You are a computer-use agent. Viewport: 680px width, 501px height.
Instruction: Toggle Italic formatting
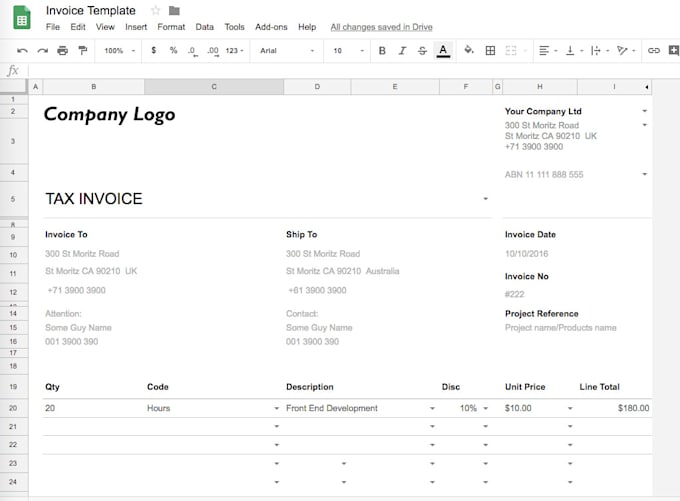click(x=402, y=51)
